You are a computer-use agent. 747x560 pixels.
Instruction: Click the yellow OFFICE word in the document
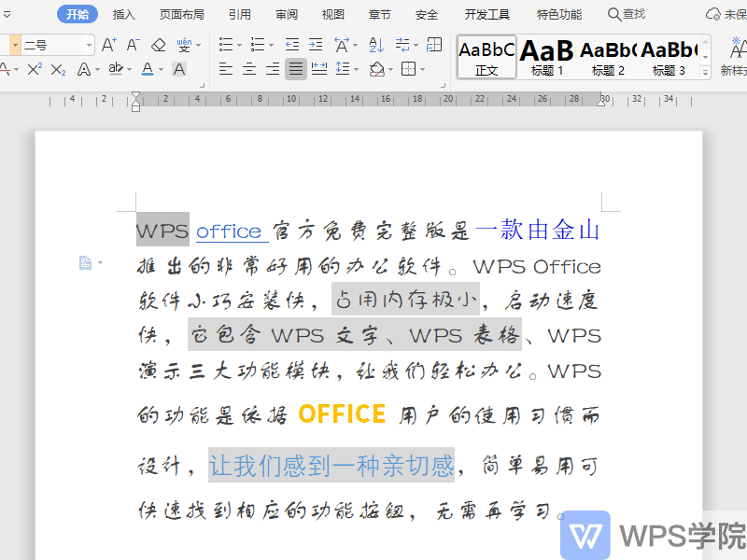coord(342,413)
